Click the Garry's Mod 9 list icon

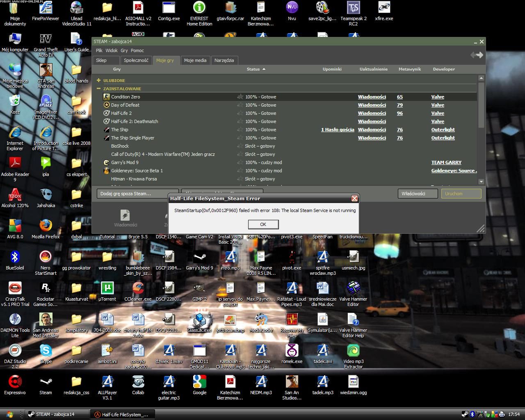pyautogui.click(x=106, y=162)
